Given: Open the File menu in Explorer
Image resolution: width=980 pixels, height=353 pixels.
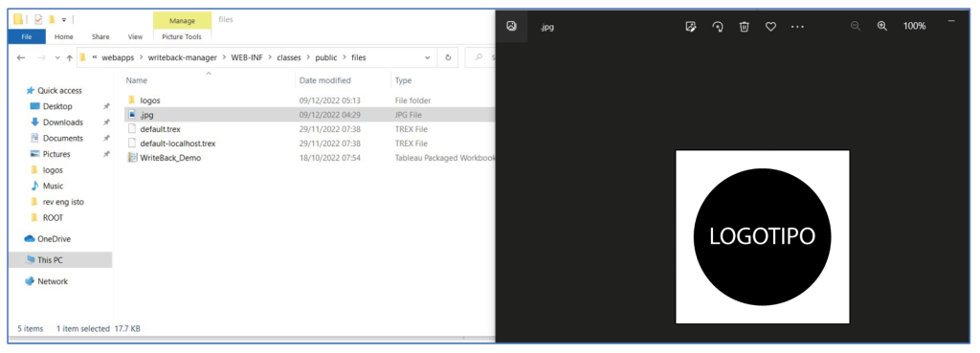Looking at the screenshot, I should coord(27,37).
